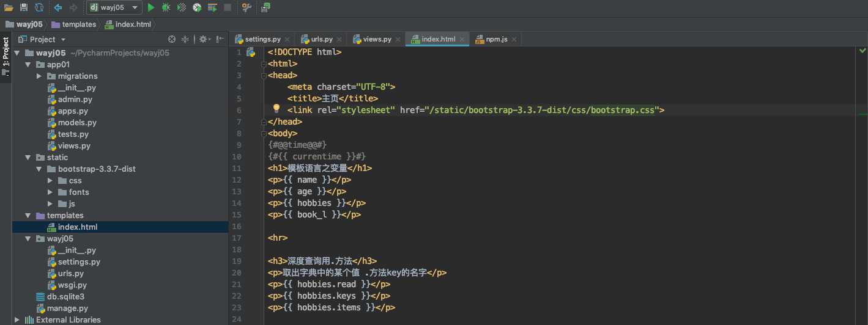This screenshot has height=325, width=868.
Task: Expand External Libraries node
Action: click(x=17, y=320)
